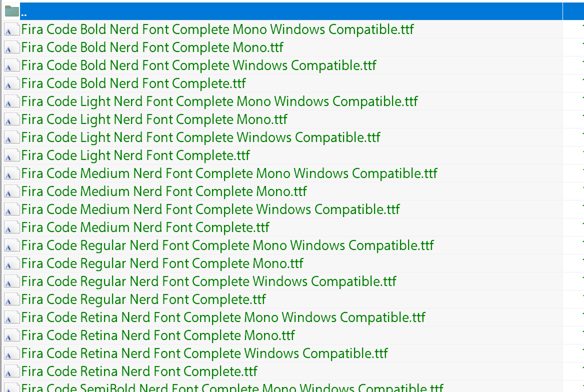Select Fira Code Retina Nerd Font Complete Mono.ttf
584x392 pixels.
click(158, 335)
